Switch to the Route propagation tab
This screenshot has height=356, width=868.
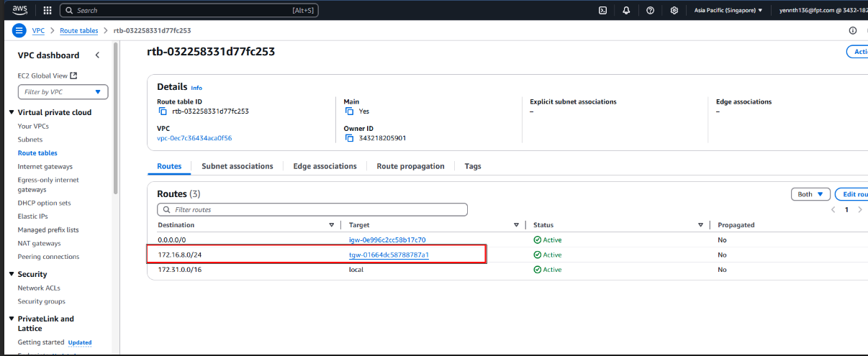(x=410, y=166)
